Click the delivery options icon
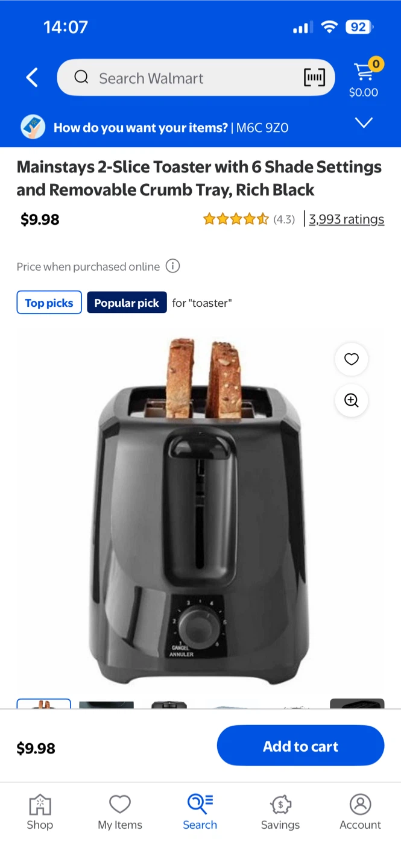 tap(33, 127)
